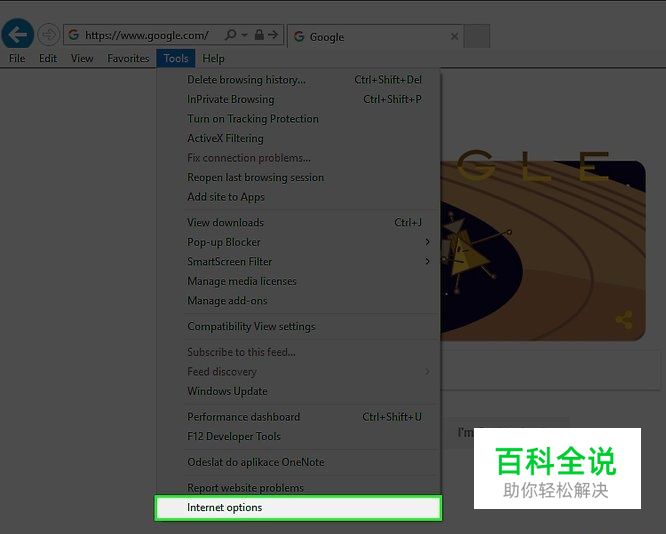
Task: Toggle ActiveX Filtering
Action: pyautogui.click(x=299, y=138)
